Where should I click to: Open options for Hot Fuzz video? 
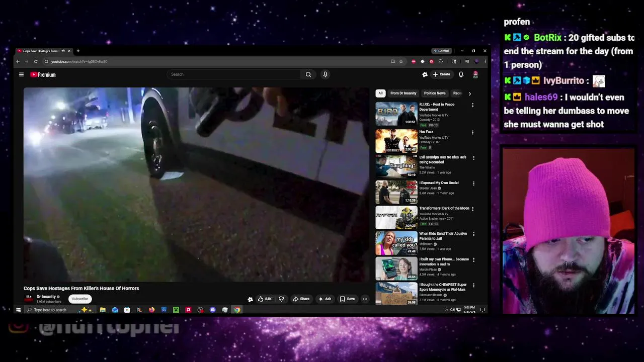coord(472,132)
